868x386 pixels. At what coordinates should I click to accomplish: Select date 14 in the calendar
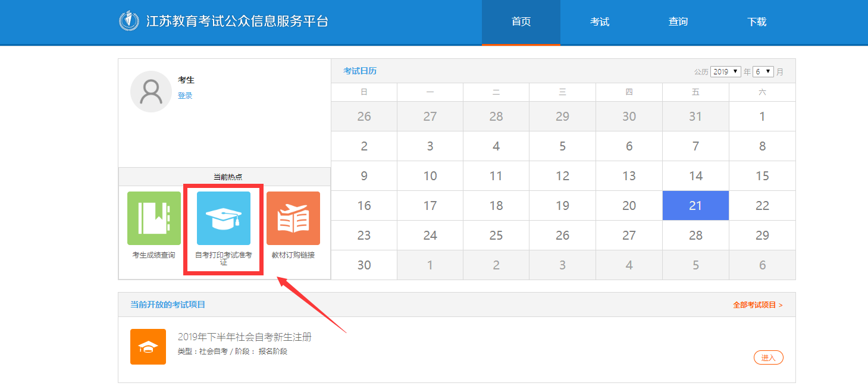[x=695, y=176]
